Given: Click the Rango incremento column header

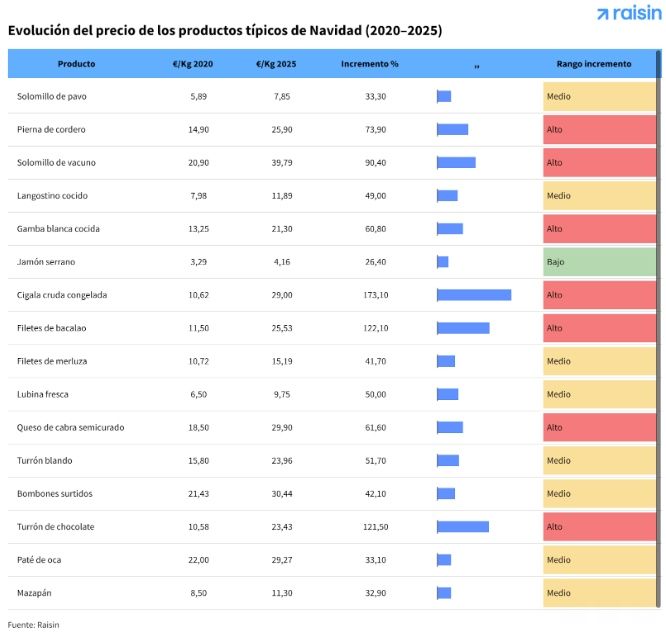Looking at the screenshot, I should (594, 64).
